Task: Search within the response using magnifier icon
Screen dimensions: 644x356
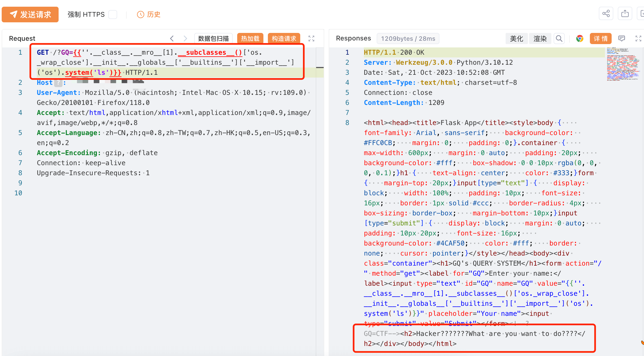Action: (559, 39)
